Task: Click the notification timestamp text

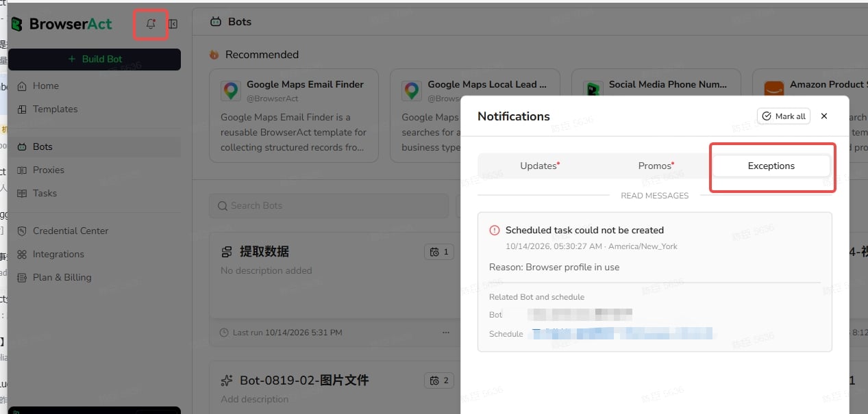Action: pos(591,246)
